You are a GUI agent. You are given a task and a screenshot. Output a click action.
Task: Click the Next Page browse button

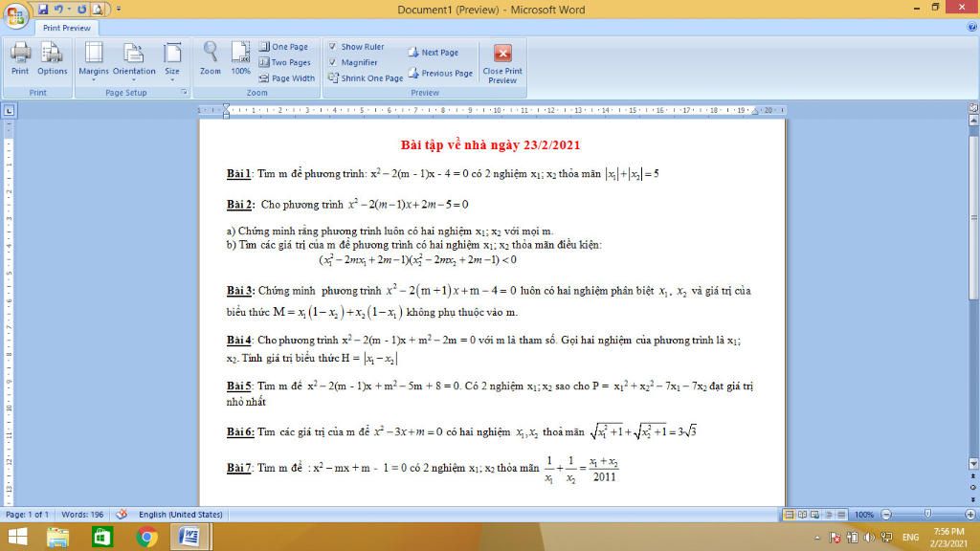[x=973, y=499]
